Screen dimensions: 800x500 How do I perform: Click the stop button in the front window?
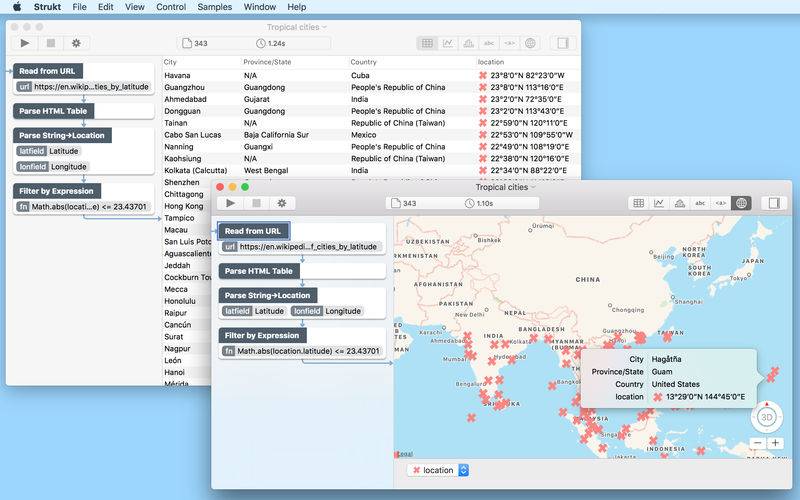(255, 203)
